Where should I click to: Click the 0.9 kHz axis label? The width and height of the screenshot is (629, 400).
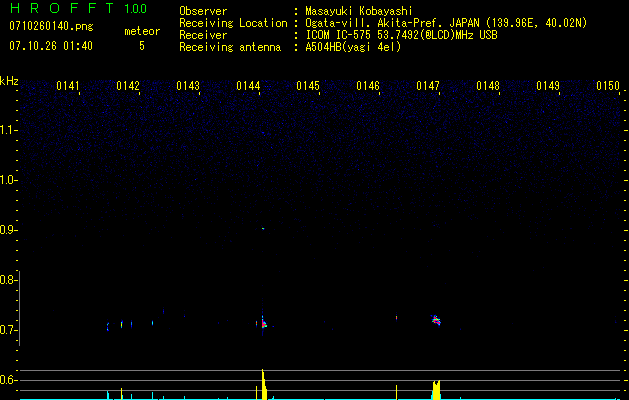pyautogui.click(x=8, y=230)
